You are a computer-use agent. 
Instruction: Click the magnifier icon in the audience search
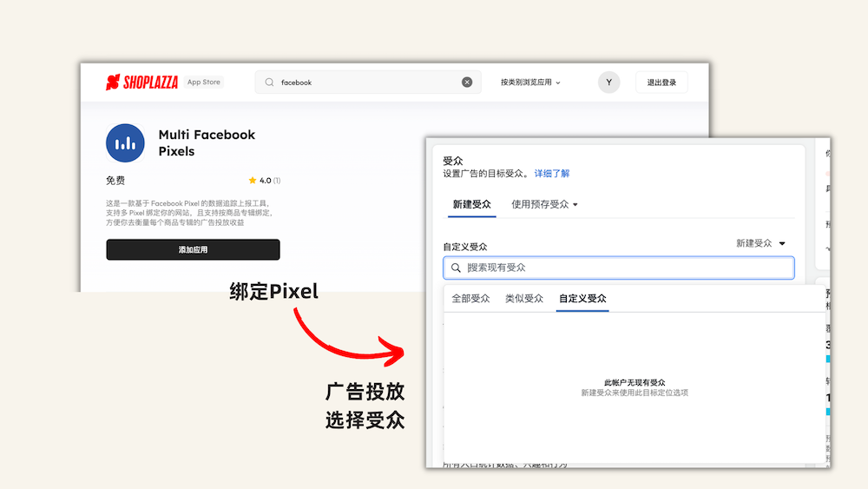point(456,268)
